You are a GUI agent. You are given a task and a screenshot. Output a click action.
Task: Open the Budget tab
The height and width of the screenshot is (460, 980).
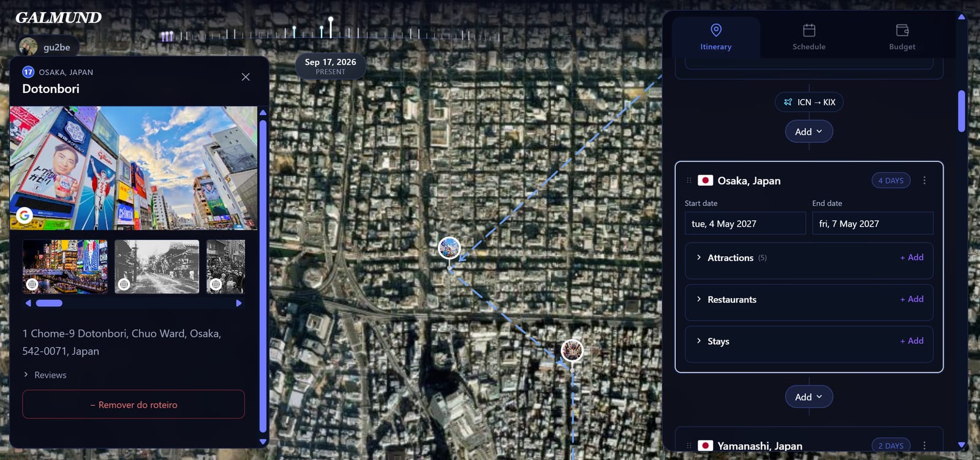pos(902,37)
